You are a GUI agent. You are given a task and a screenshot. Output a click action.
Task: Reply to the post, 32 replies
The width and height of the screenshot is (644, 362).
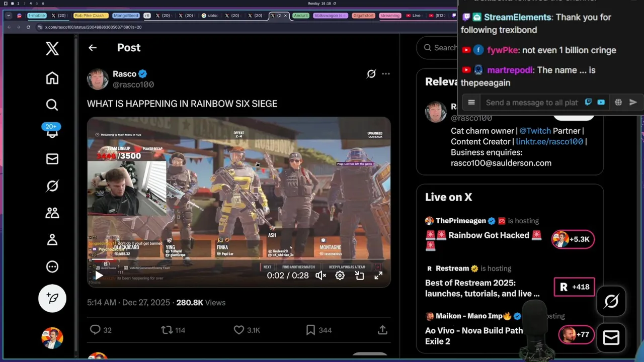pyautogui.click(x=101, y=330)
